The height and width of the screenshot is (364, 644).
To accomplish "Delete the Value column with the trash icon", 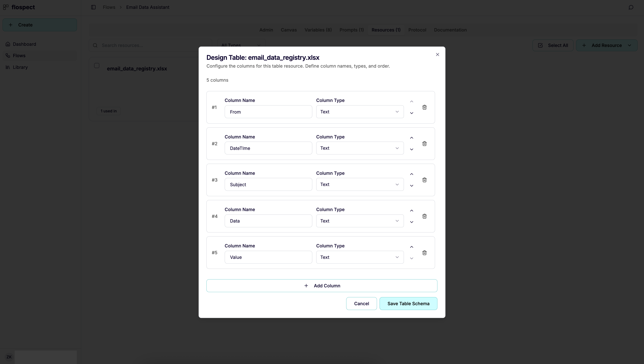I will (424, 252).
